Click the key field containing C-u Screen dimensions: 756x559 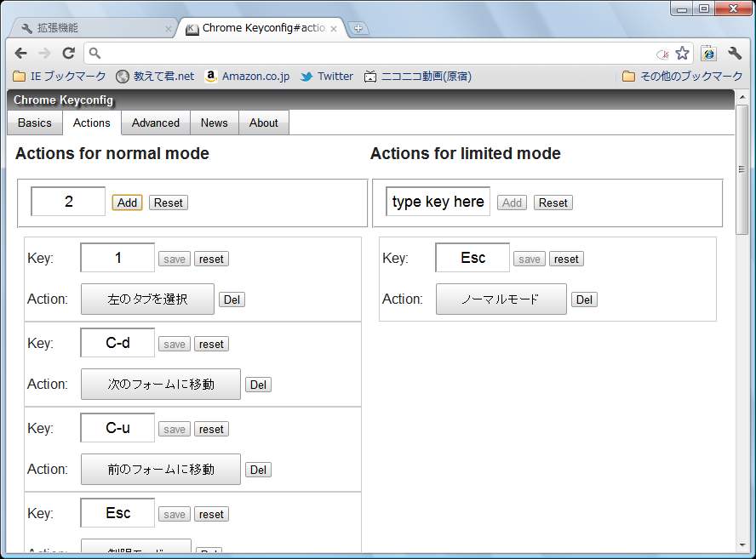coord(117,428)
